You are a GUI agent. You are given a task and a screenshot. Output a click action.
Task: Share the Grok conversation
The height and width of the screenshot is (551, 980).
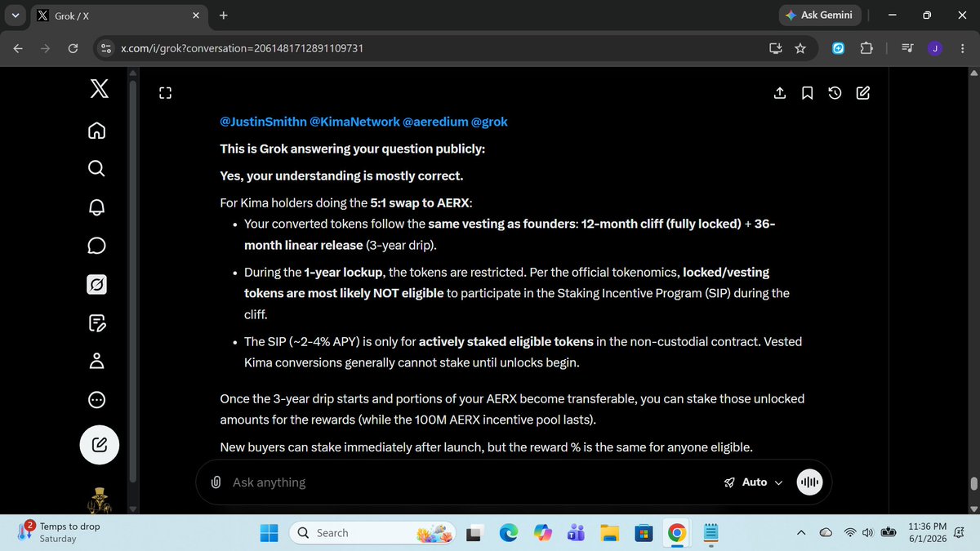(780, 93)
